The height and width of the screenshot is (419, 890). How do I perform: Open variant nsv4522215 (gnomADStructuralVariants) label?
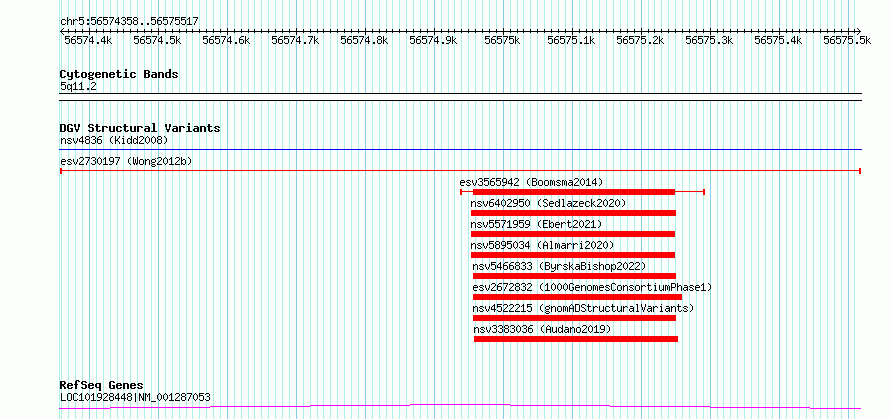[583, 308]
